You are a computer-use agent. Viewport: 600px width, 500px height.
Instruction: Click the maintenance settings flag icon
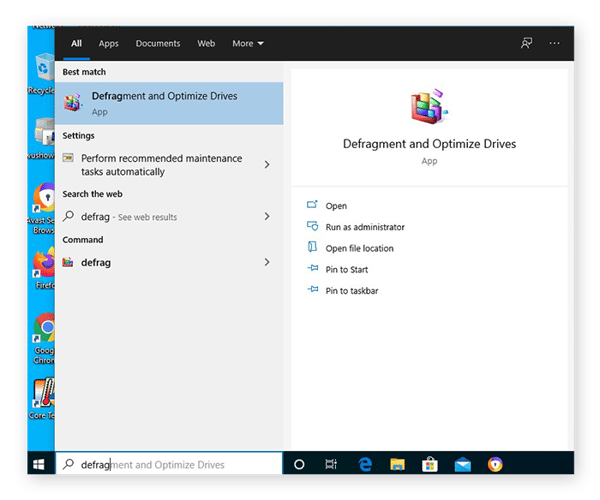pos(68,158)
